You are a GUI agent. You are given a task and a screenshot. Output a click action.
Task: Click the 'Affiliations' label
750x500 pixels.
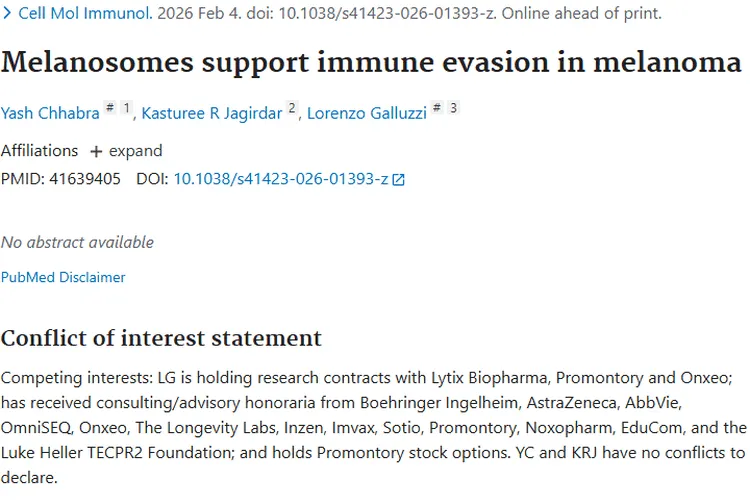click(x=39, y=151)
